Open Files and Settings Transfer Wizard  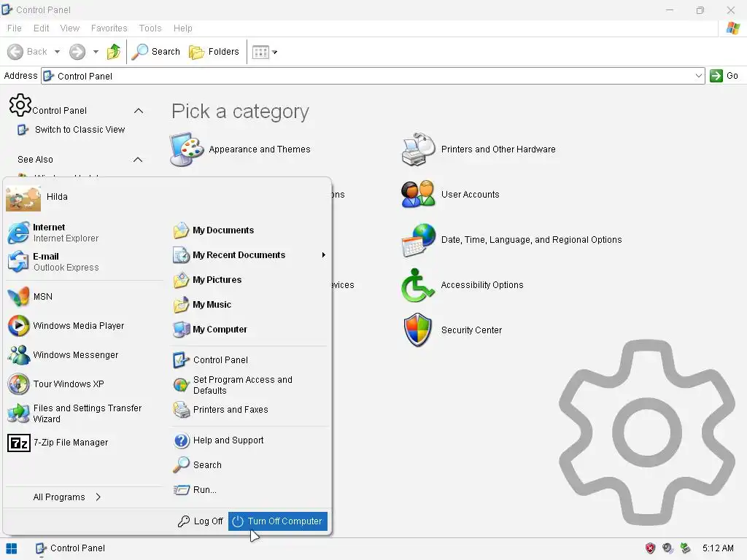click(x=75, y=413)
